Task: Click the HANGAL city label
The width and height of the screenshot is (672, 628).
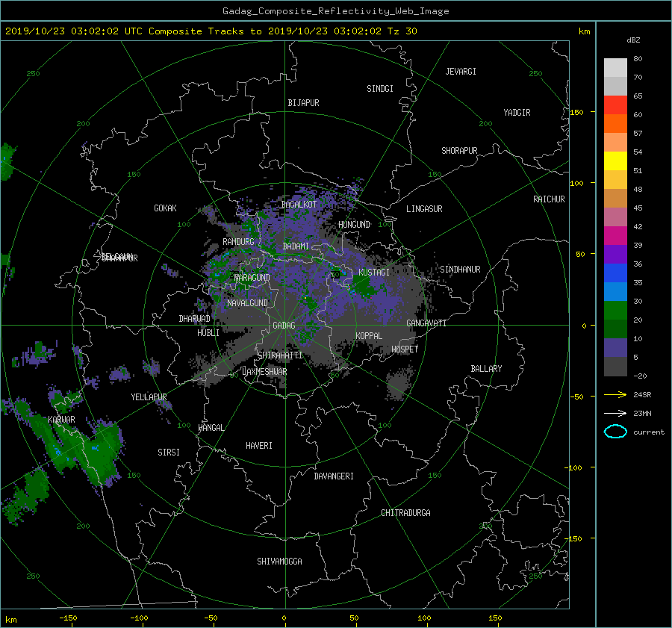Action: pos(211,428)
